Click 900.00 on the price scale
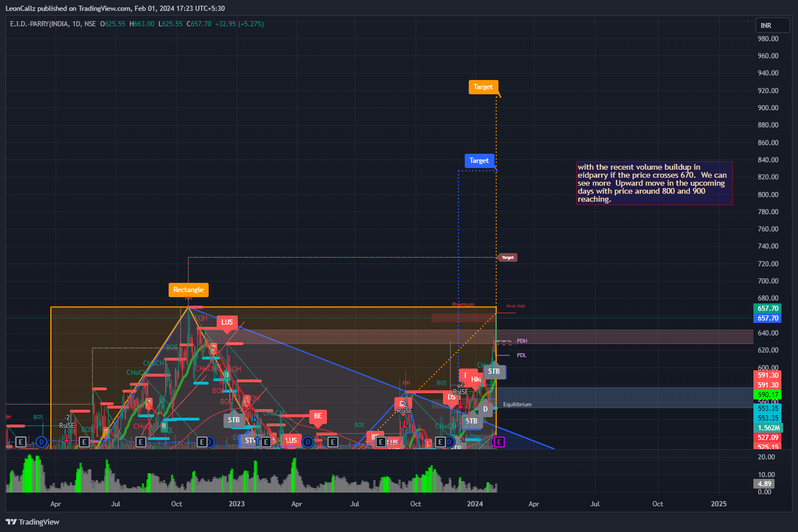 [x=768, y=108]
